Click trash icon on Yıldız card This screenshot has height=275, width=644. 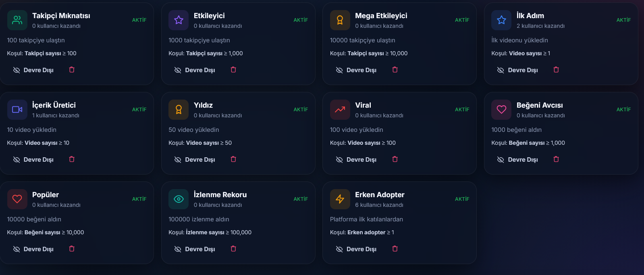point(233,159)
